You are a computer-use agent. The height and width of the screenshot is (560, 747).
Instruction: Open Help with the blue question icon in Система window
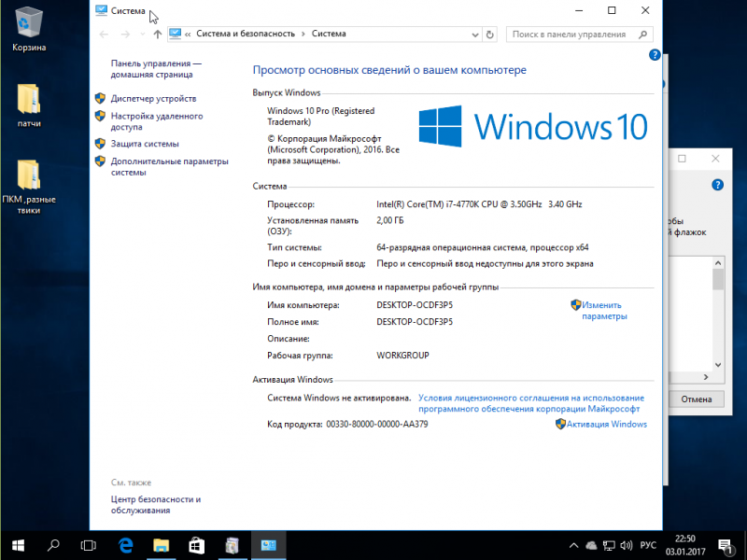(x=655, y=55)
